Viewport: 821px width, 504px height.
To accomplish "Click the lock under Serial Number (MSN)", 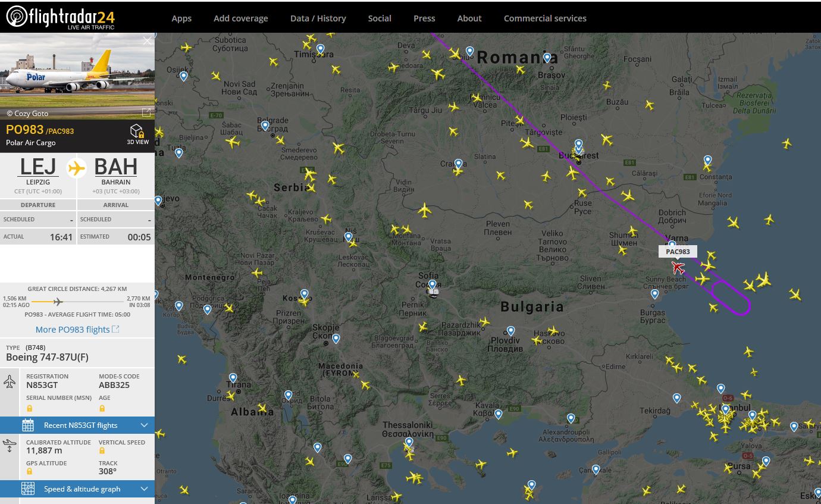I will click(x=29, y=408).
